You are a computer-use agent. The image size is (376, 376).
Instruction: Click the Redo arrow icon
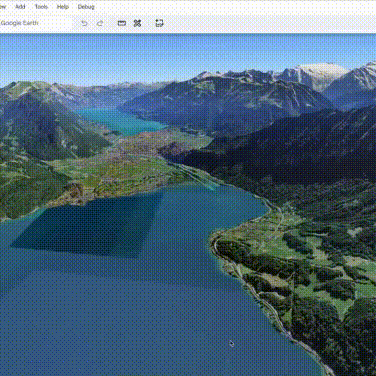(x=100, y=23)
